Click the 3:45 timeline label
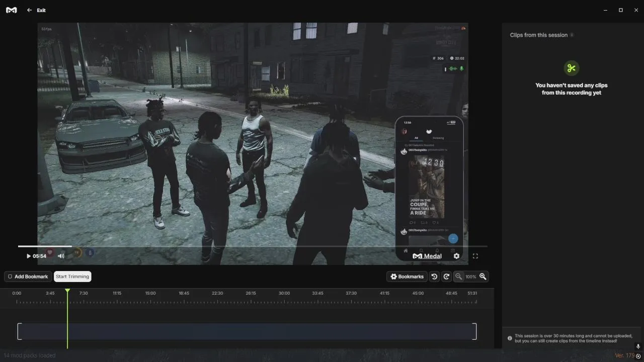The image size is (644, 362). click(50, 293)
